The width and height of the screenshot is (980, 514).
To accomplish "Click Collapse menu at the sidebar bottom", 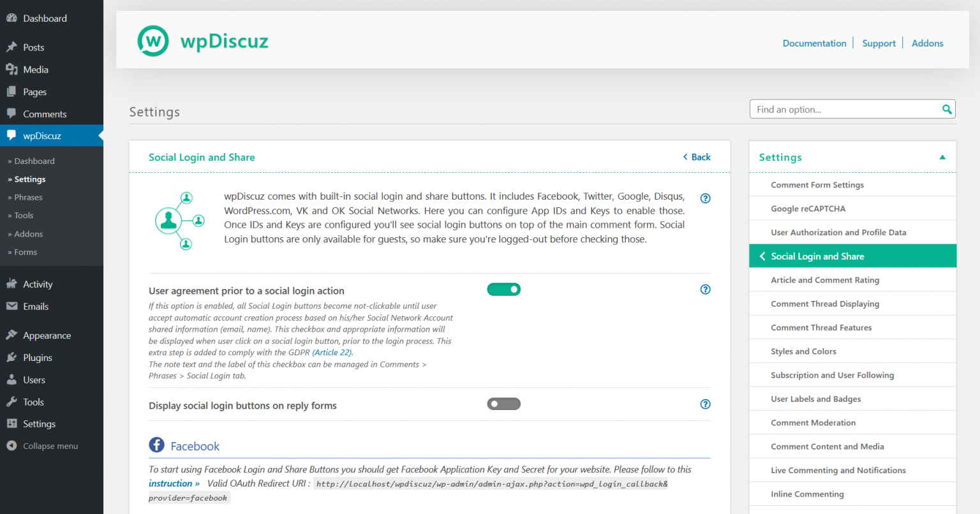I will pyautogui.click(x=50, y=445).
